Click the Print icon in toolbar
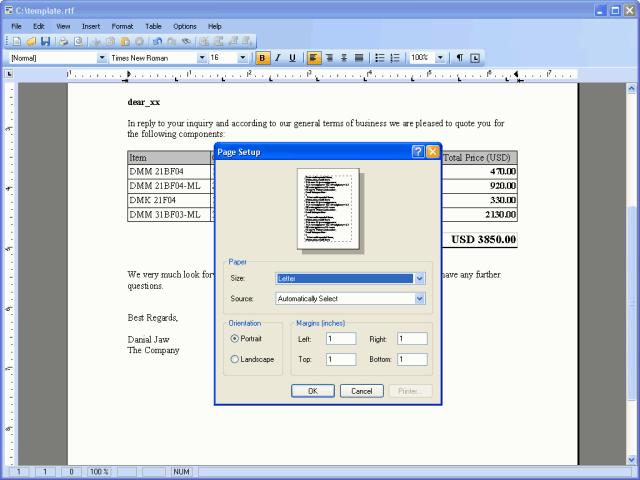640x480 pixels. [x=64, y=42]
